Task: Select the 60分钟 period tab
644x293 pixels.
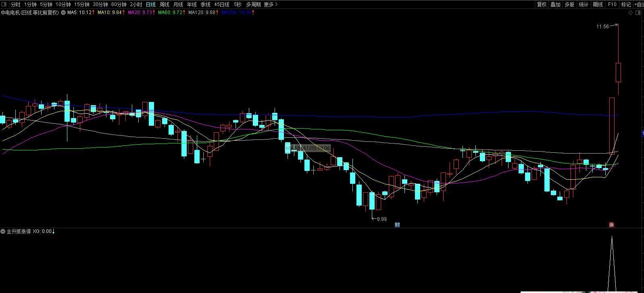Action: click(119, 4)
